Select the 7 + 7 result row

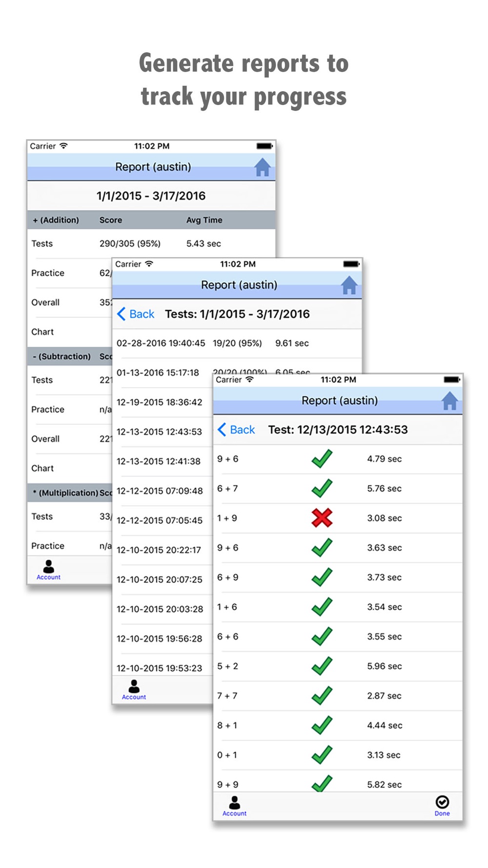click(x=338, y=696)
